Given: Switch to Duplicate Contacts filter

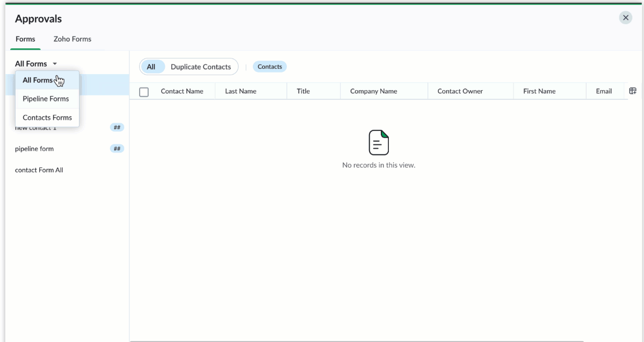Looking at the screenshot, I should [200, 67].
